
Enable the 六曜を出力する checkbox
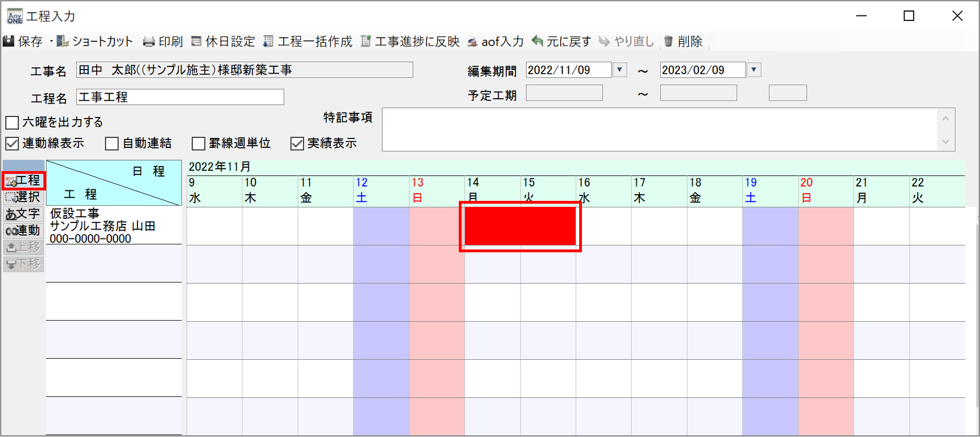(12, 122)
